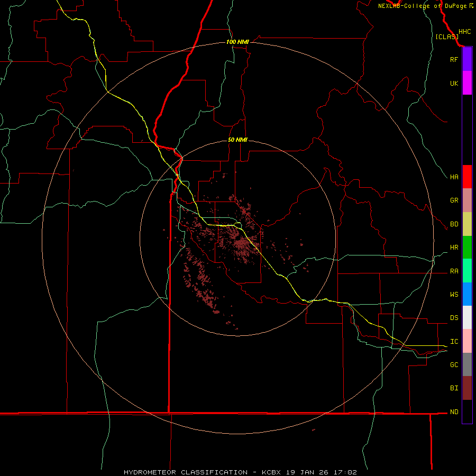Click the GC gray legend swatch
This screenshot has height=476, width=476.
[x=467, y=364]
